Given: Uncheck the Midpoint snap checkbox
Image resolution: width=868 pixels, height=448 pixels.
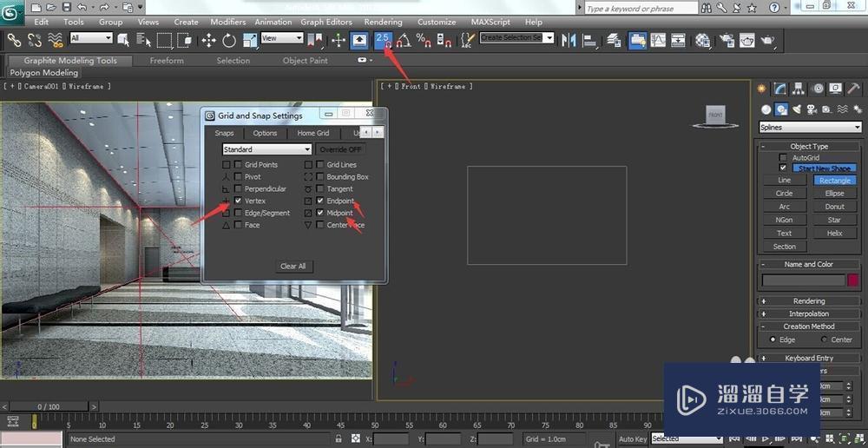Looking at the screenshot, I should coord(320,213).
